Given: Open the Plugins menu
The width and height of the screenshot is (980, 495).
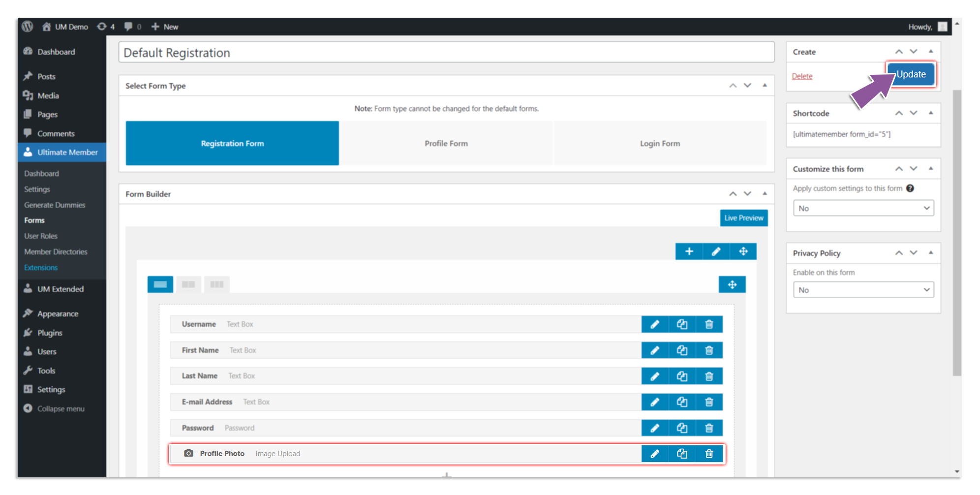Looking at the screenshot, I should [50, 333].
